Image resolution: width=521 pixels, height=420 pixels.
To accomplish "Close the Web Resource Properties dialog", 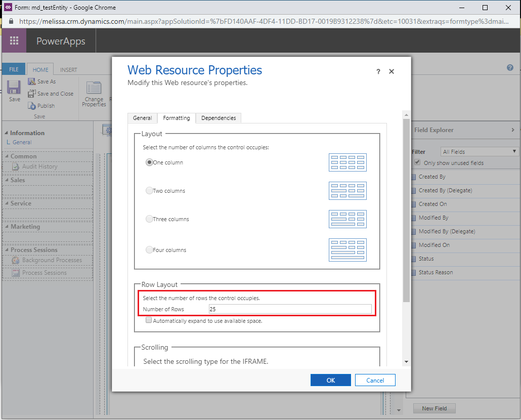I will [392, 71].
